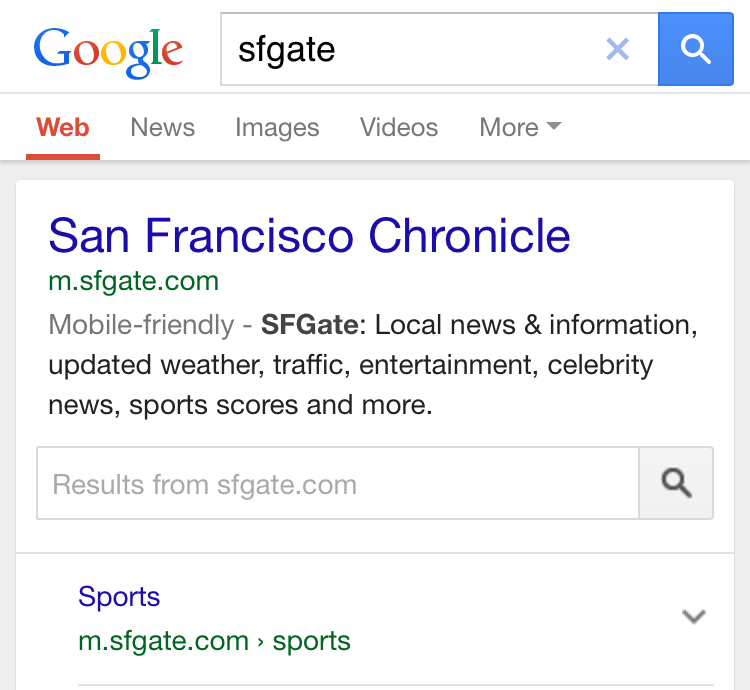
Task: Click the bold SFGate word in snippet
Action: [x=309, y=325]
